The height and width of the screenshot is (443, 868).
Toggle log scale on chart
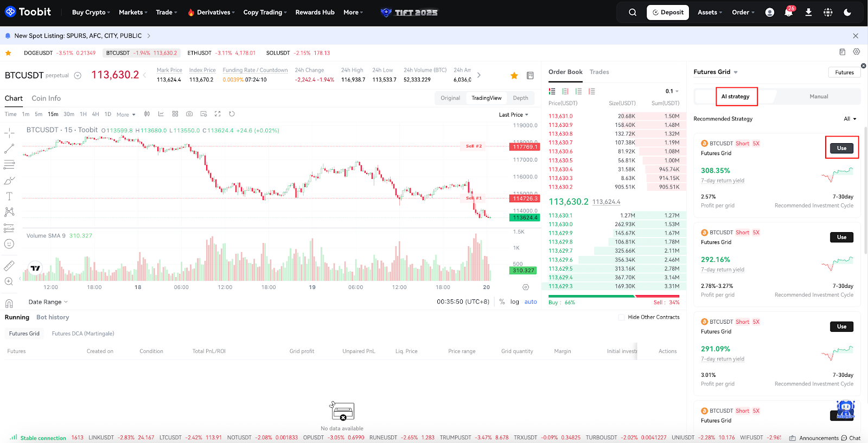click(x=515, y=302)
